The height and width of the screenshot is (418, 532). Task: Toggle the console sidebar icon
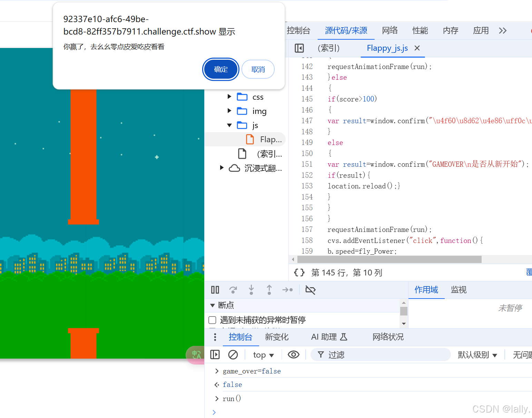coord(215,354)
